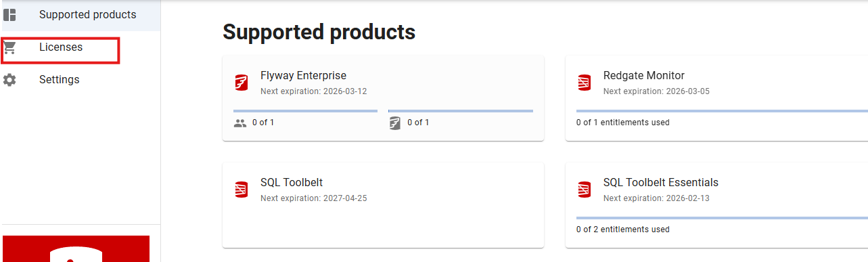Click the Settings gear icon
Screen dimensions: 868x262
coord(9,80)
